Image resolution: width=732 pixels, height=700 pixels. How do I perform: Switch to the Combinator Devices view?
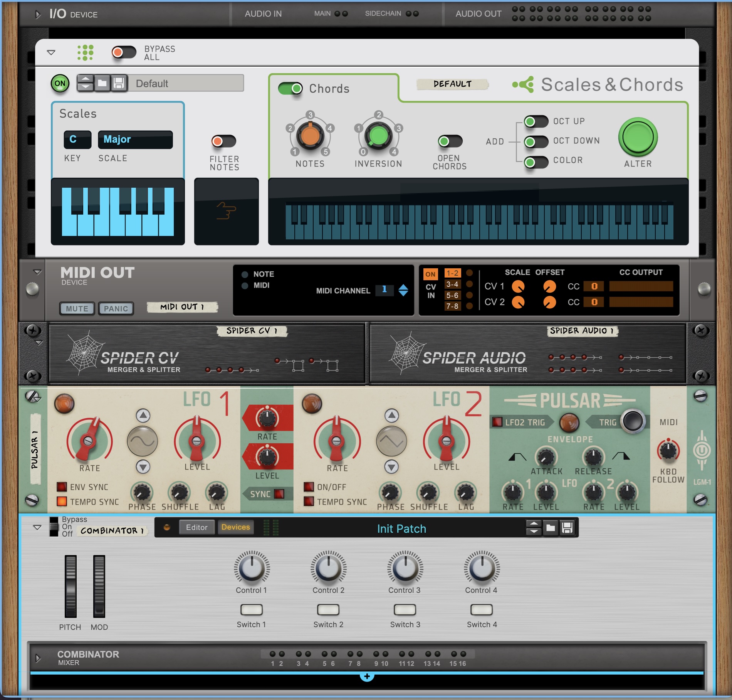point(235,527)
